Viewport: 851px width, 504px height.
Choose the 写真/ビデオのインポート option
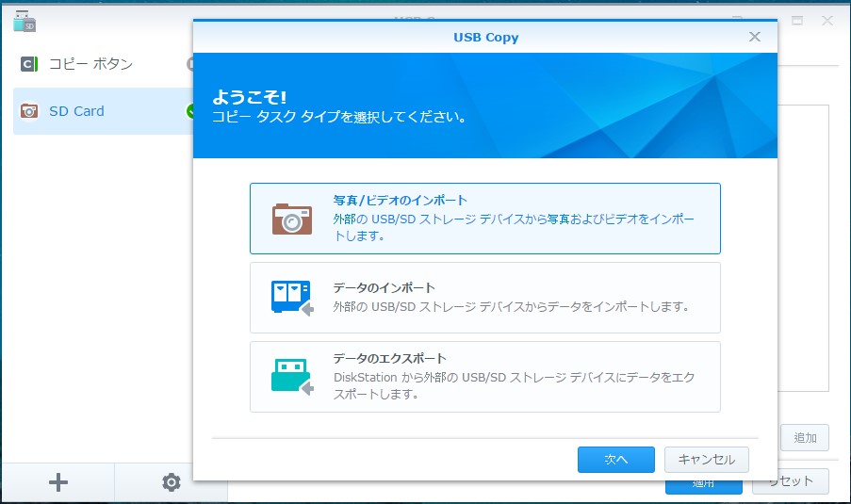click(x=485, y=219)
